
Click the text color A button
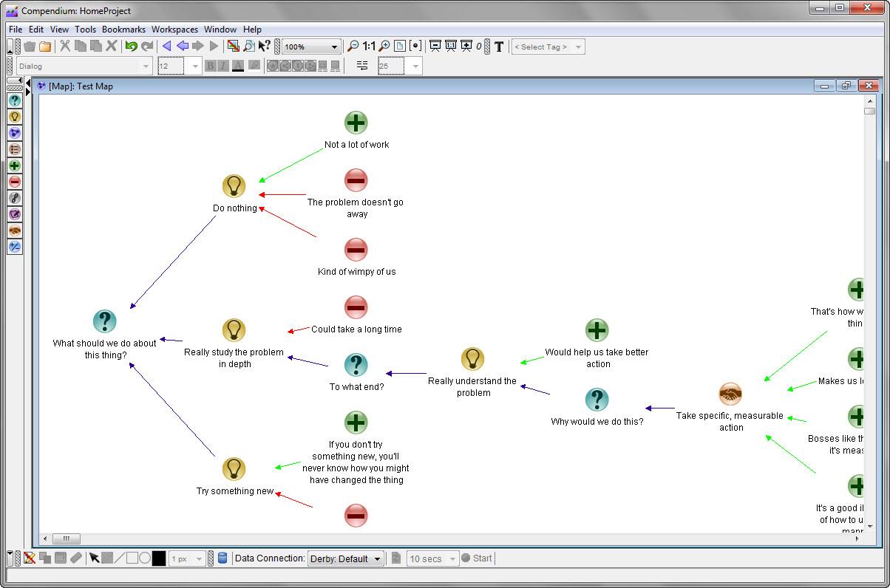238,66
